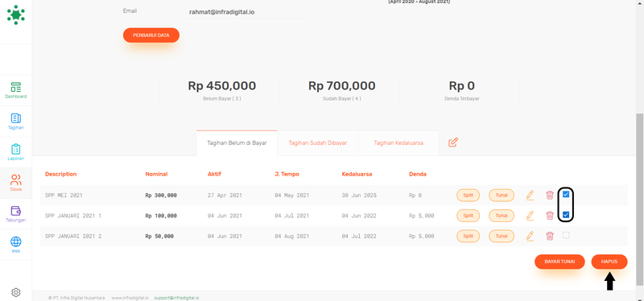Click the Rp 50,000 nominal value

point(159,236)
